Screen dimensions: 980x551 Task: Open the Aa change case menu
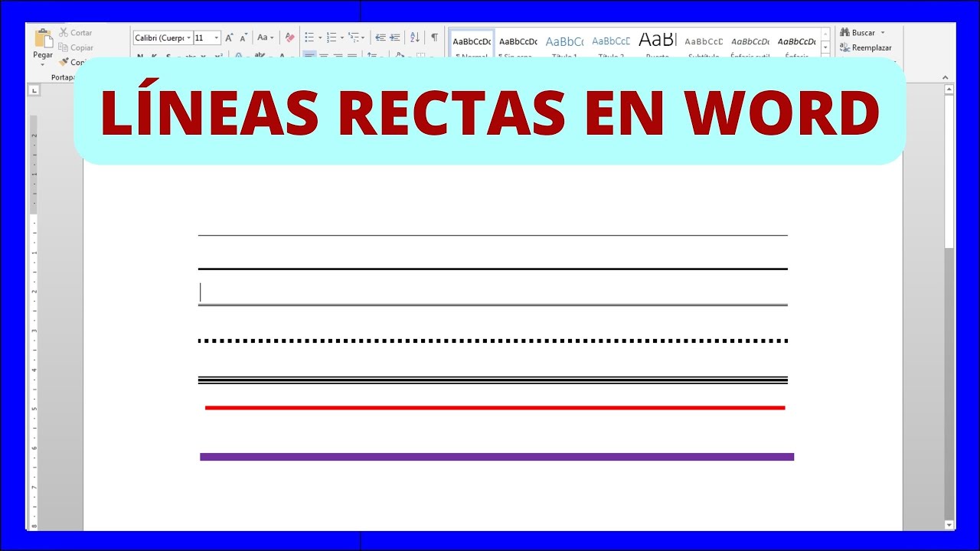(265, 37)
